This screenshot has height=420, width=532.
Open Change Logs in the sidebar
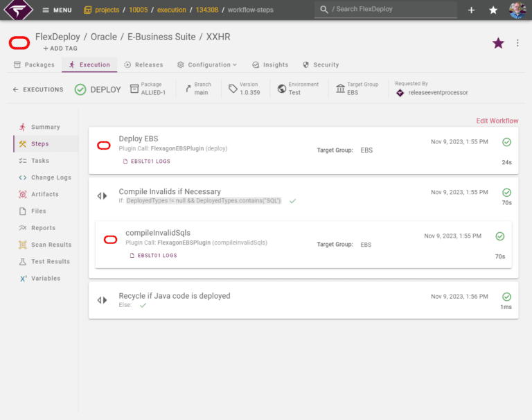(x=45, y=177)
